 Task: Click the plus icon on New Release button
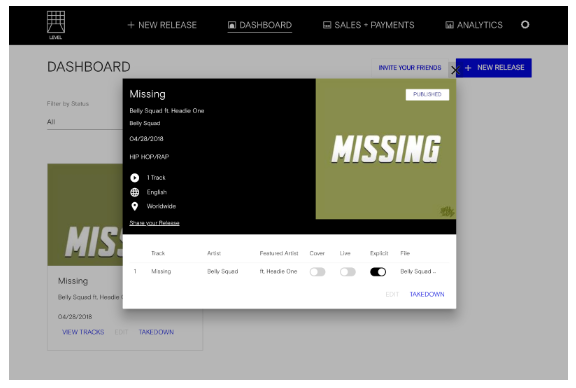coord(468,68)
